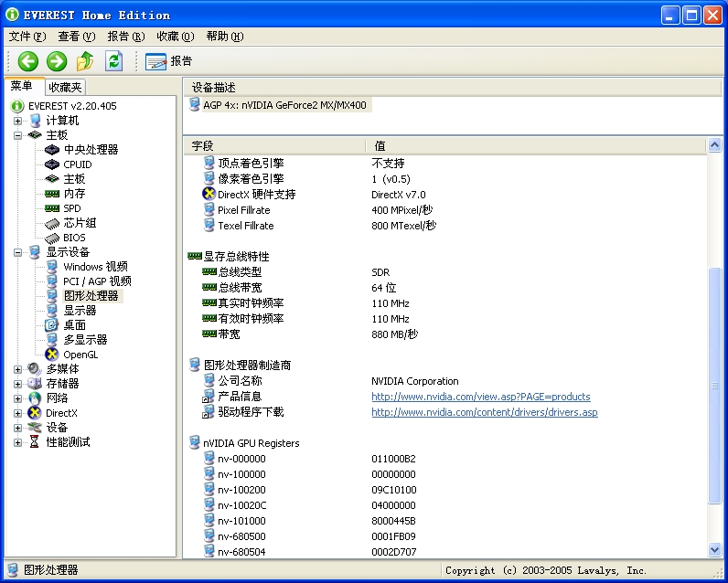Screen dimensions: 728x583
Task: Select the 中央处理器 CPU tree icon
Action: tap(52, 150)
